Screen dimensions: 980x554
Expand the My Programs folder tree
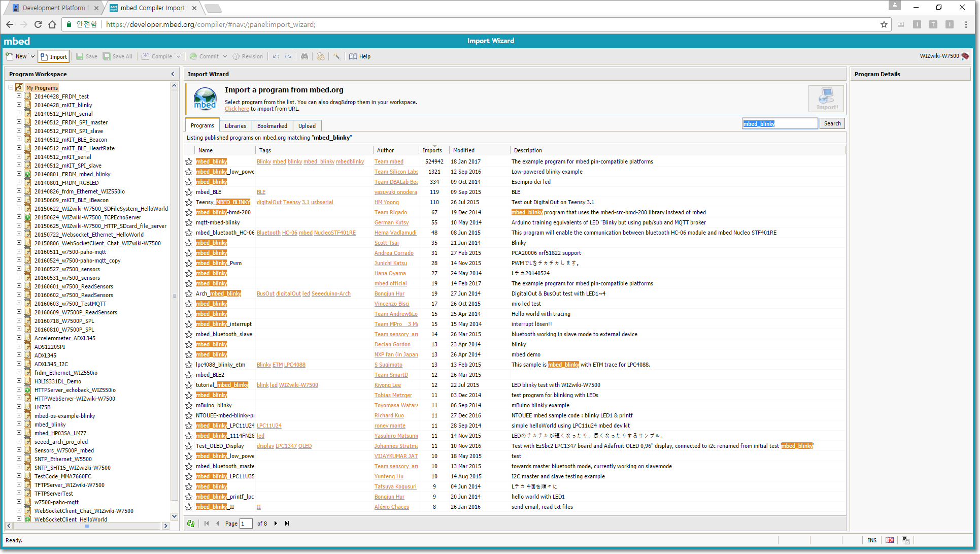[x=11, y=87]
